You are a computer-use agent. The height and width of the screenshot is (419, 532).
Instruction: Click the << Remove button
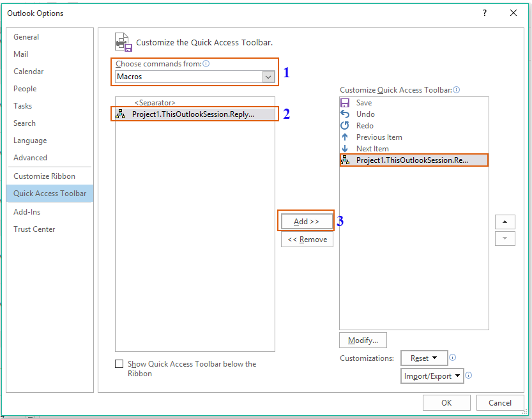307,240
